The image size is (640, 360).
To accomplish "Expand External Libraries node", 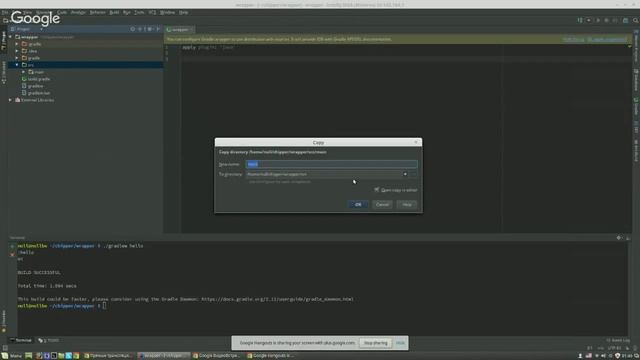I will (x=11, y=100).
